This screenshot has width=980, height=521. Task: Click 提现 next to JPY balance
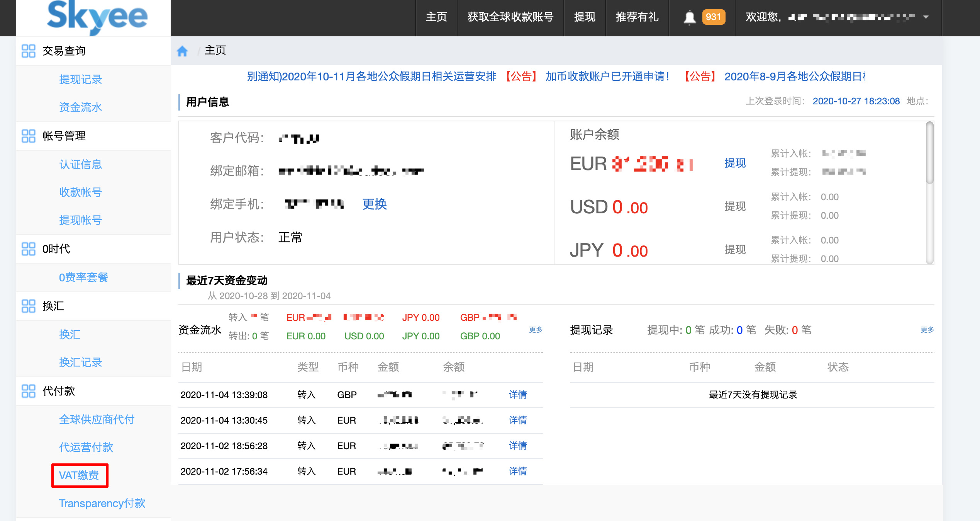point(735,250)
